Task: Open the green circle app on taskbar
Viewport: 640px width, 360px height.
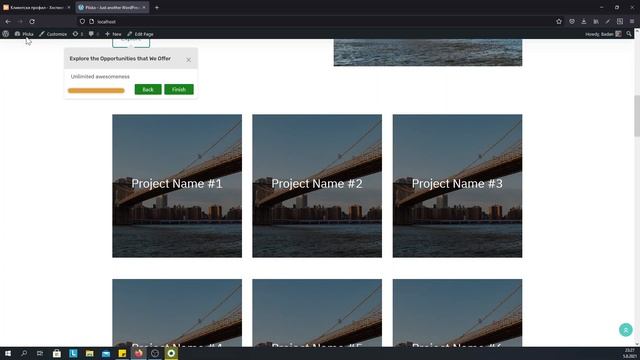Action: pyautogui.click(x=171, y=353)
